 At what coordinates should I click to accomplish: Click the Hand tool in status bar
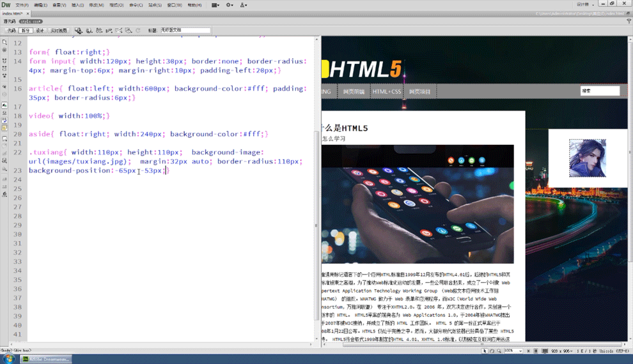pos(492,351)
